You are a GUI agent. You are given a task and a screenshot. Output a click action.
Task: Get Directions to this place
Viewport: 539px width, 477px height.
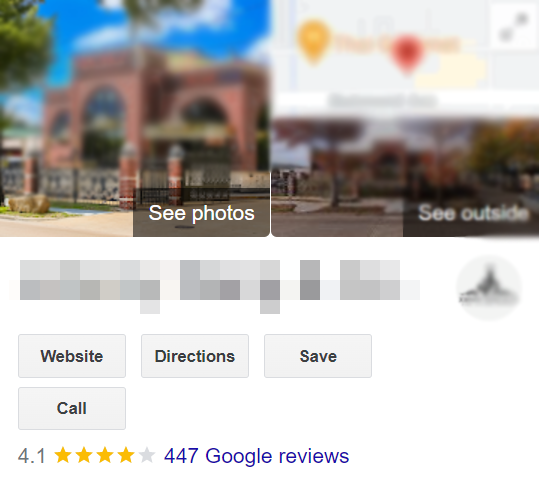[x=195, y=356]
